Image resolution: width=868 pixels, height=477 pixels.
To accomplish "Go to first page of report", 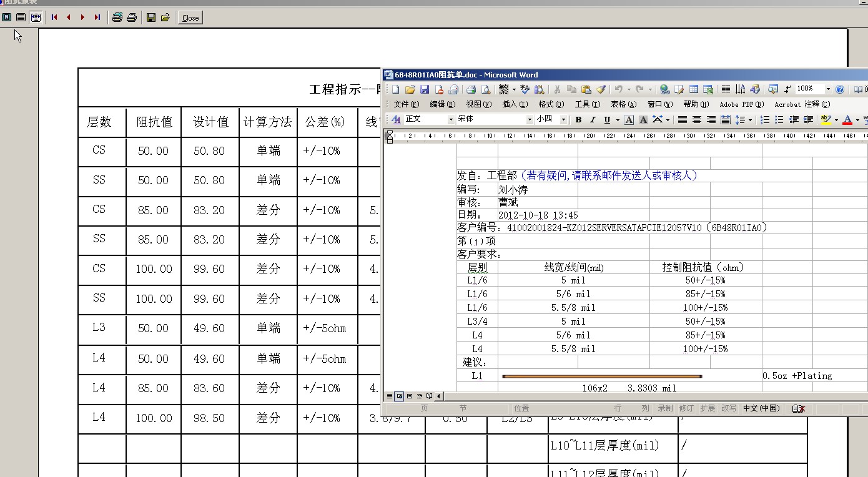I will 54,17.
